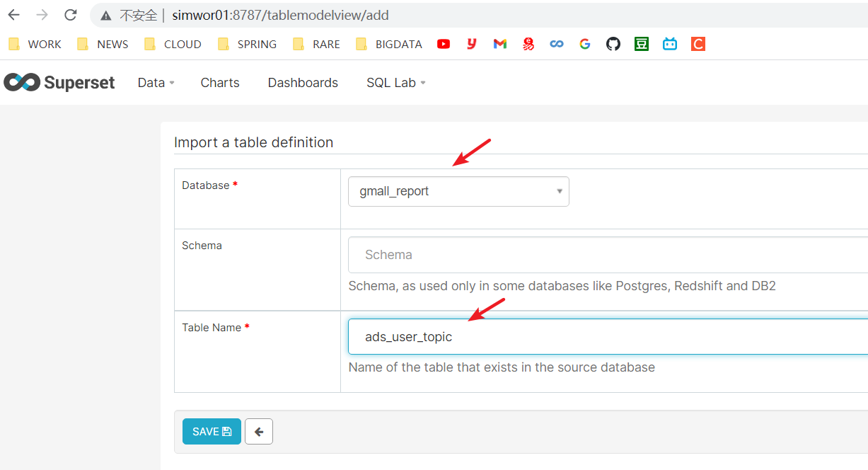Open the CLOUD bookmarks folder
This screenshot has width=868, height=470.
point(173,44)
